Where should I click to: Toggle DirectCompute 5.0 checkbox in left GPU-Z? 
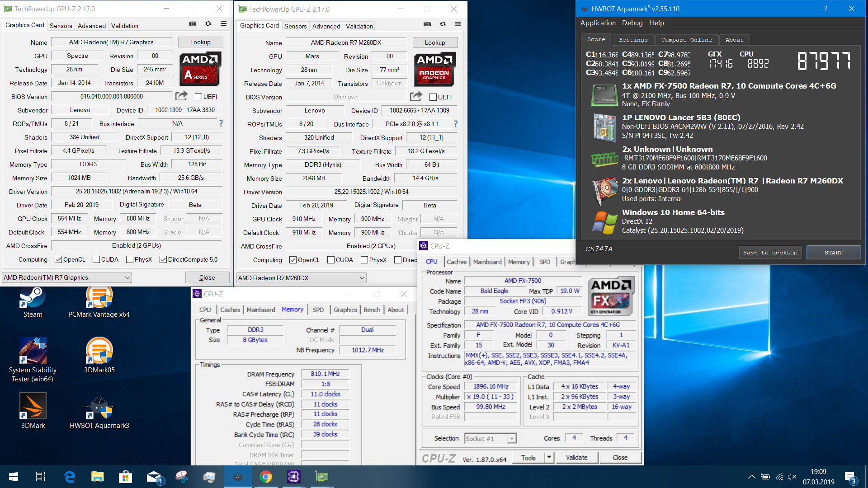(x=163, y=259)
